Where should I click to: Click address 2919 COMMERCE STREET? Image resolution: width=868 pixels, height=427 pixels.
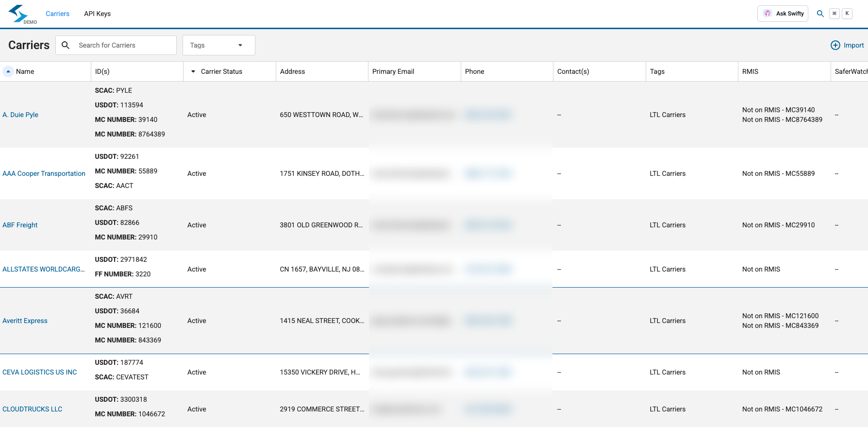[x=322, y=409]
